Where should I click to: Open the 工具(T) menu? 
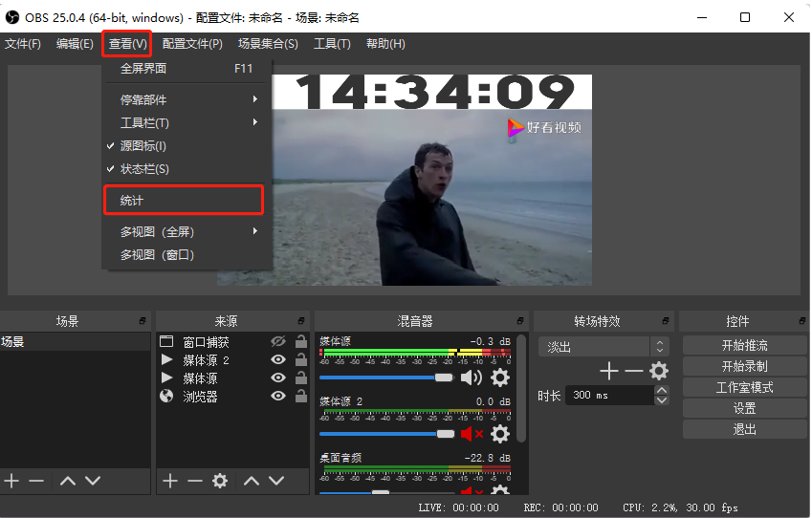pos(332,44)
